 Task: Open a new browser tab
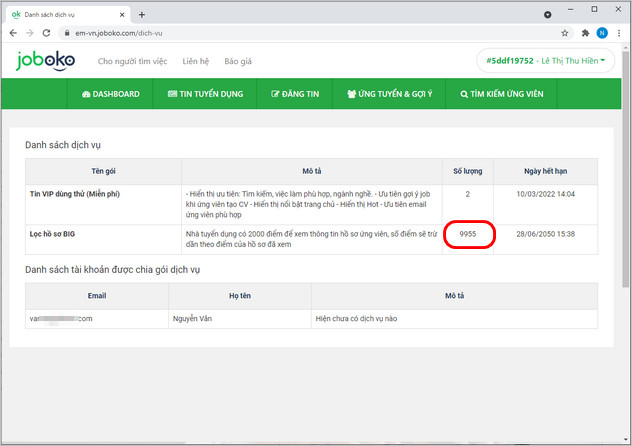(x=142, y=14)
